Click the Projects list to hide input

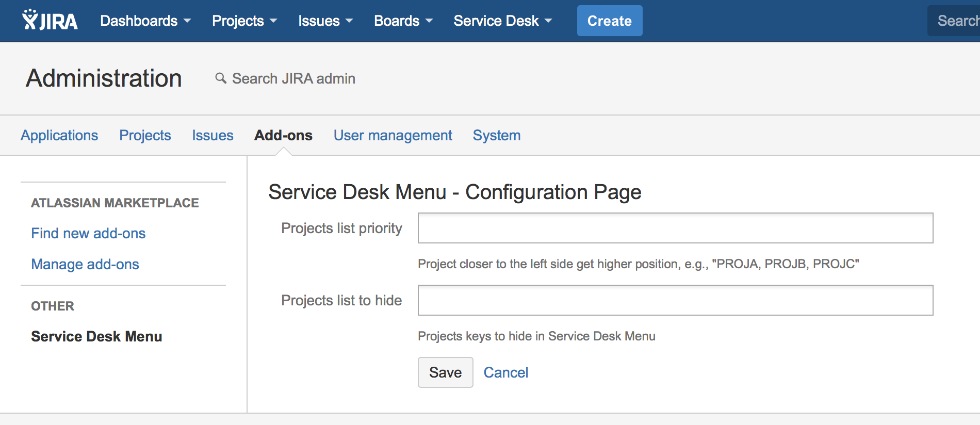coord(675,300)
